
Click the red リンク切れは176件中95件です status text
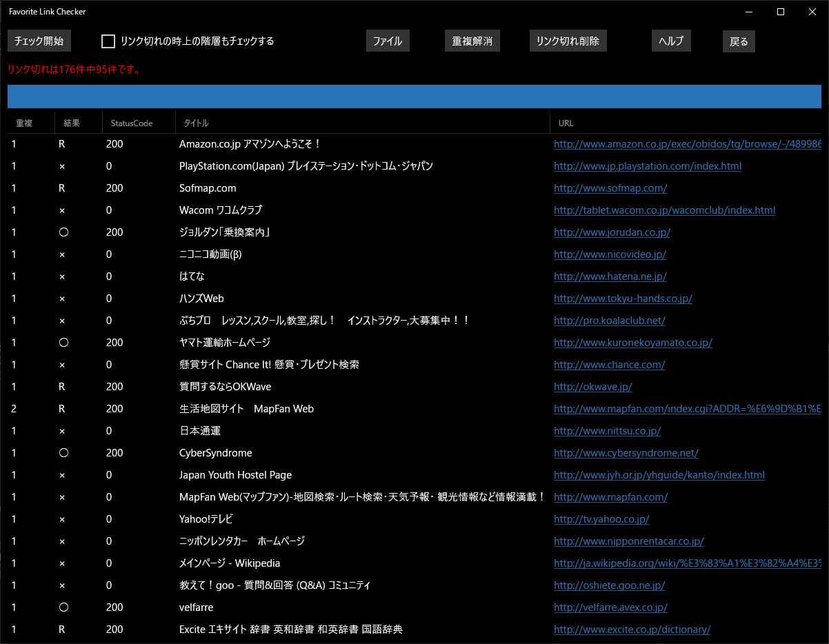tap(74, 70)
